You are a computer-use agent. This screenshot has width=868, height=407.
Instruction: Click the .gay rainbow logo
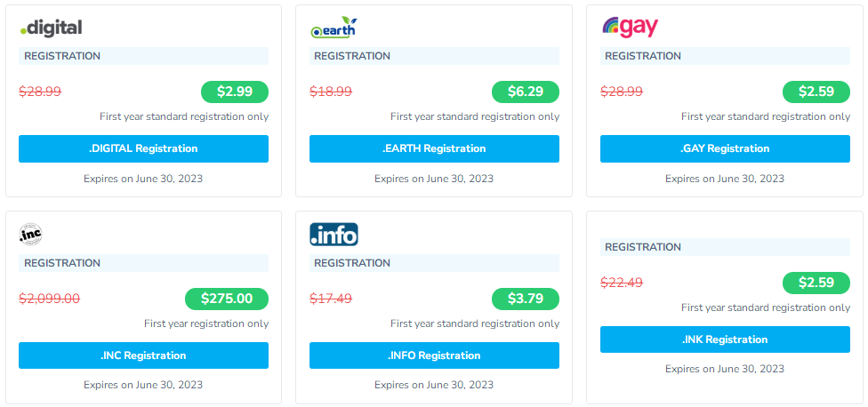[630, 28]
